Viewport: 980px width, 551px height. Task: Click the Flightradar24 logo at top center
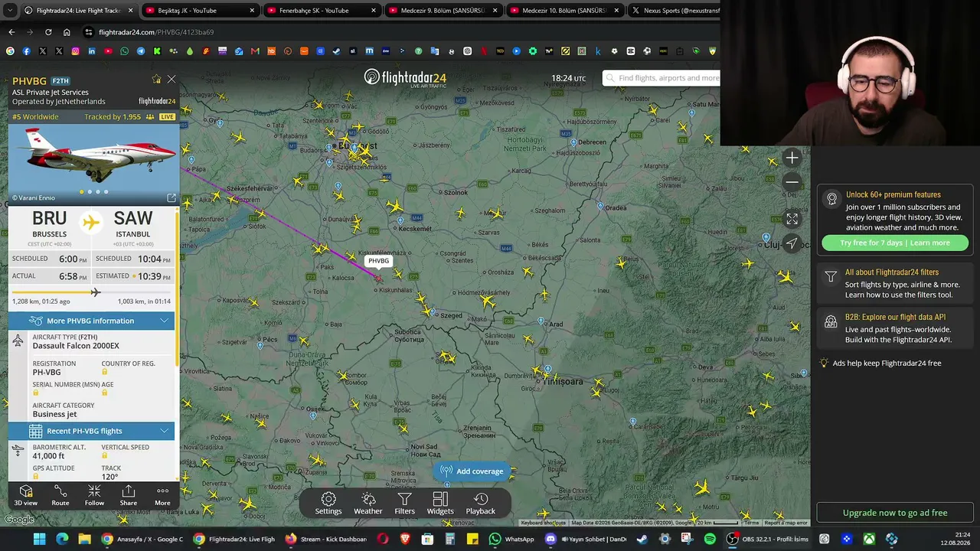(x=405, y=77)
